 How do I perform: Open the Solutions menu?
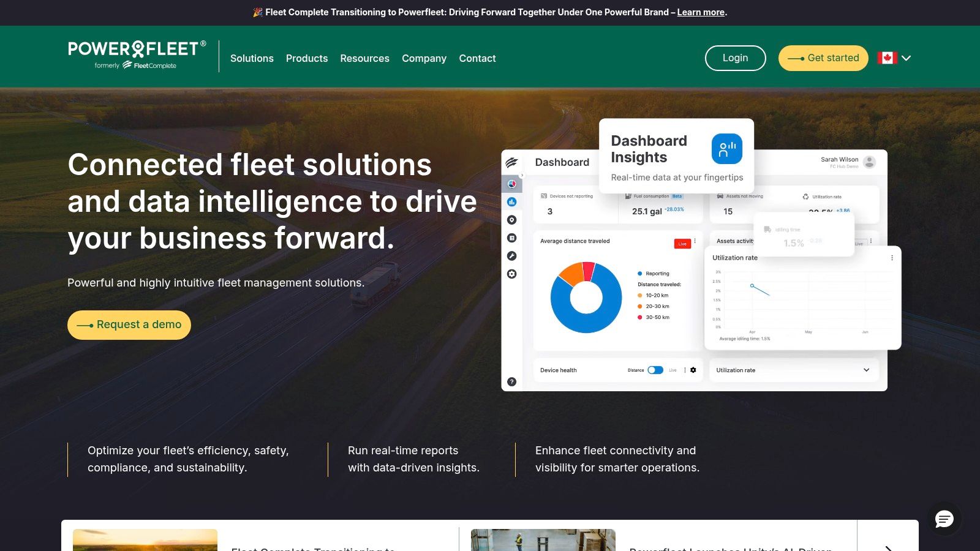click(x=252, y=58)
